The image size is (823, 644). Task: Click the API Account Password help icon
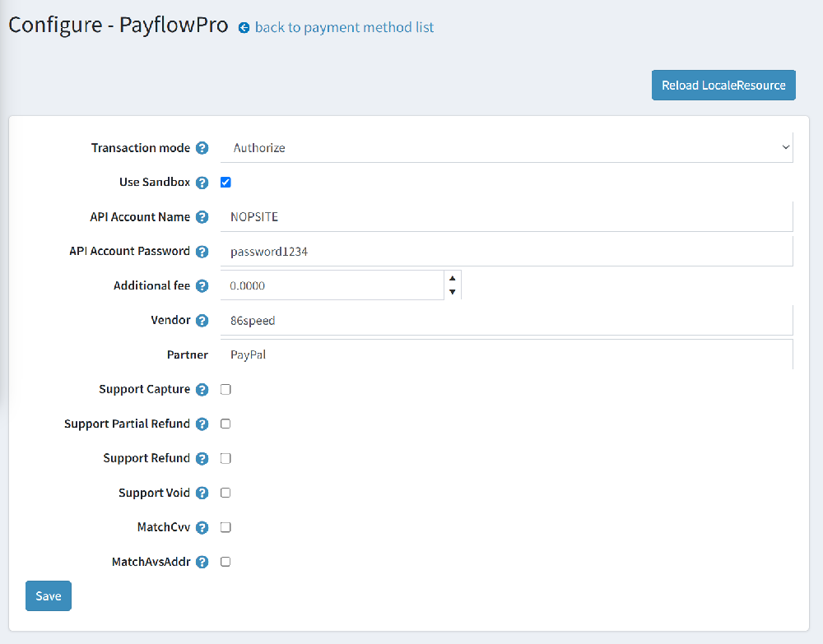pyautogui.click(x=202, y=251)
